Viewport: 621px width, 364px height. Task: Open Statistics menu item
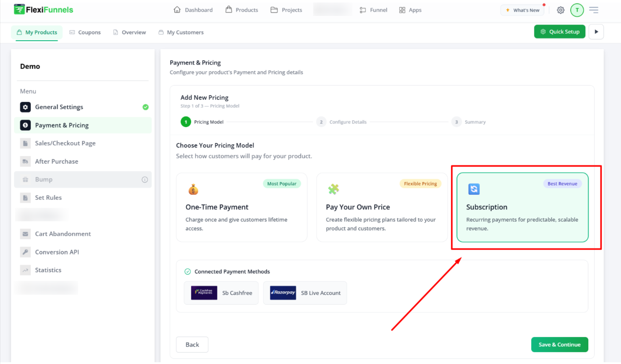point(83,270)
